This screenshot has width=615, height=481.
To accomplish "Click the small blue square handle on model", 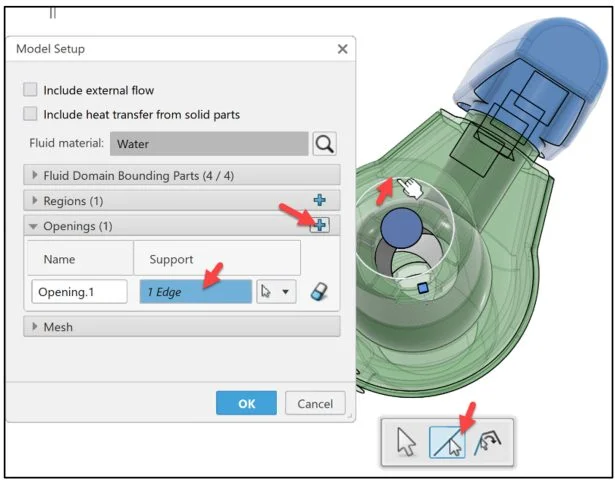I will pyautogui.click(x=422, y=288).
